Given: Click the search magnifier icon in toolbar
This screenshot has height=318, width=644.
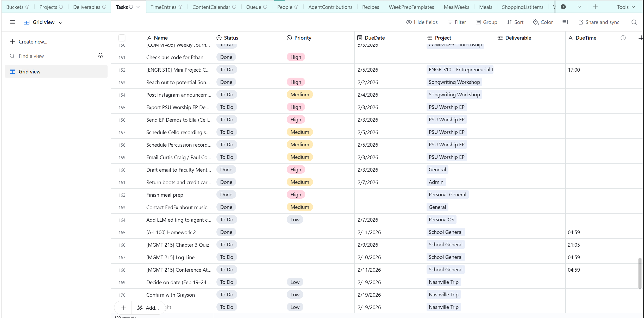Looking at the screenshot, I should [x=634, y=22].
